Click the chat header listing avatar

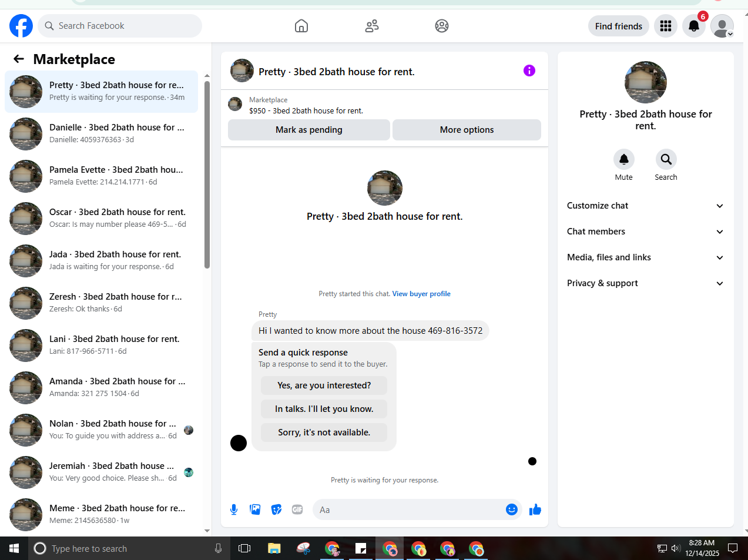pos(242,71)
